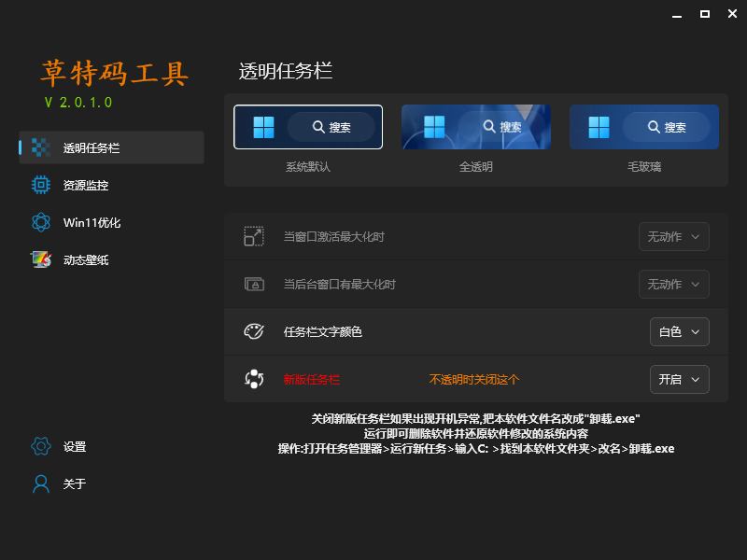Click the 关闭新版任务栏如果出现开机异常 notice line
This screenshot has height=560, width=747.
(475, 418)
